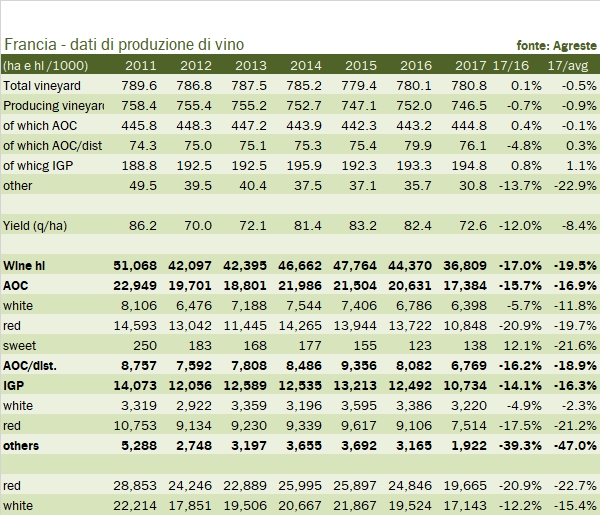Screen dimensions: 600x515
Task: Select the 2017 column header
Action: point(470,65)
